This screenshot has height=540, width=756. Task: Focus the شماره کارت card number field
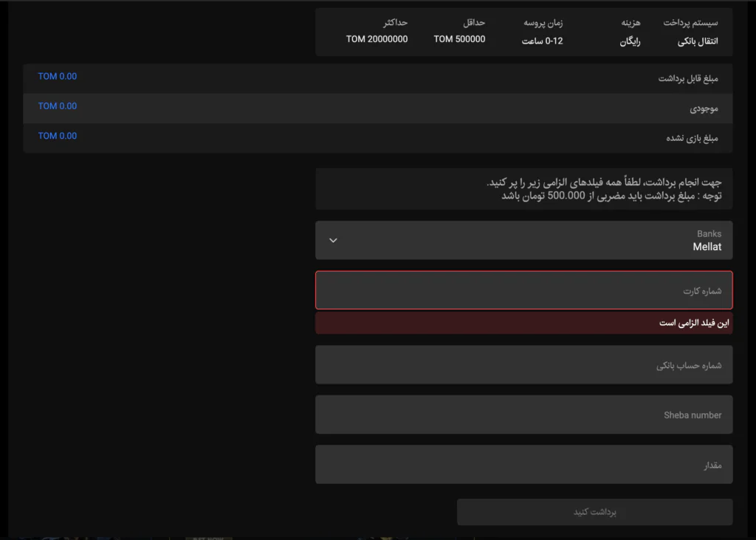click(523, 290)
